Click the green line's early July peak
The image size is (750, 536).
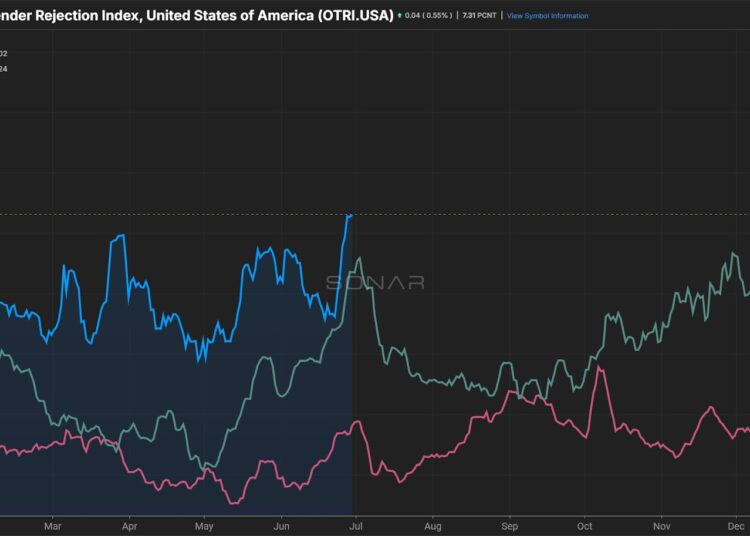[358, 259]
